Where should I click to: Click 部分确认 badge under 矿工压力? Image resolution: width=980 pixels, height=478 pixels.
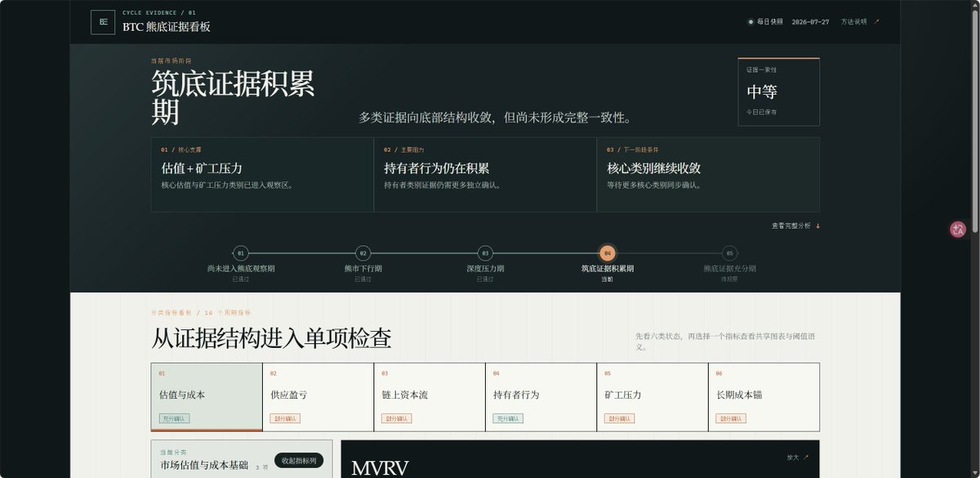click(619, 418)
